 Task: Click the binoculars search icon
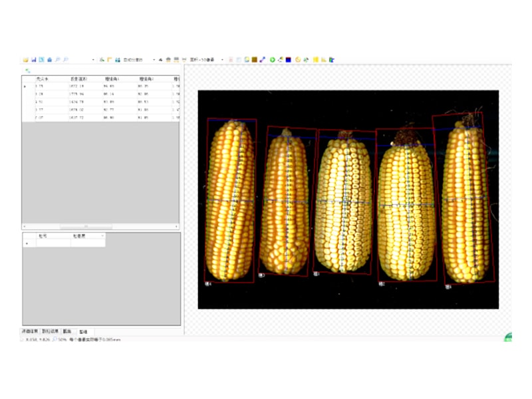click(117, 60)
